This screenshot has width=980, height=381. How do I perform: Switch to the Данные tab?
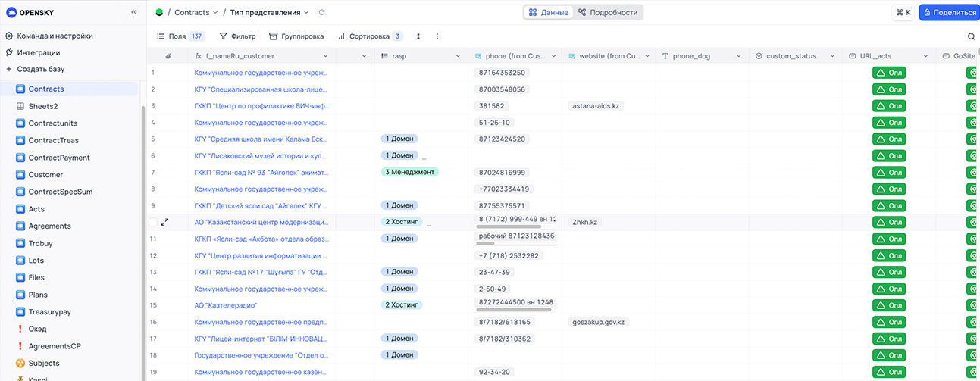pos(548,12)
